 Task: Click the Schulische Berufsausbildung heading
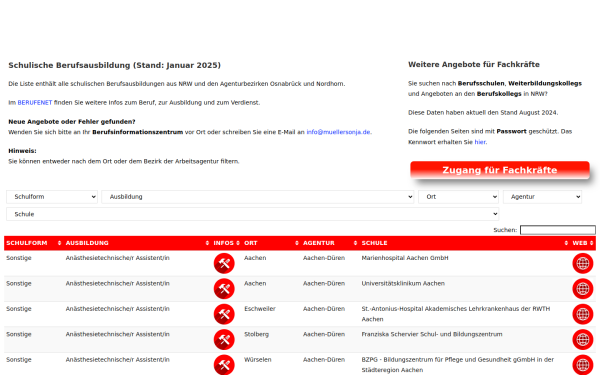tap(114, 65)
